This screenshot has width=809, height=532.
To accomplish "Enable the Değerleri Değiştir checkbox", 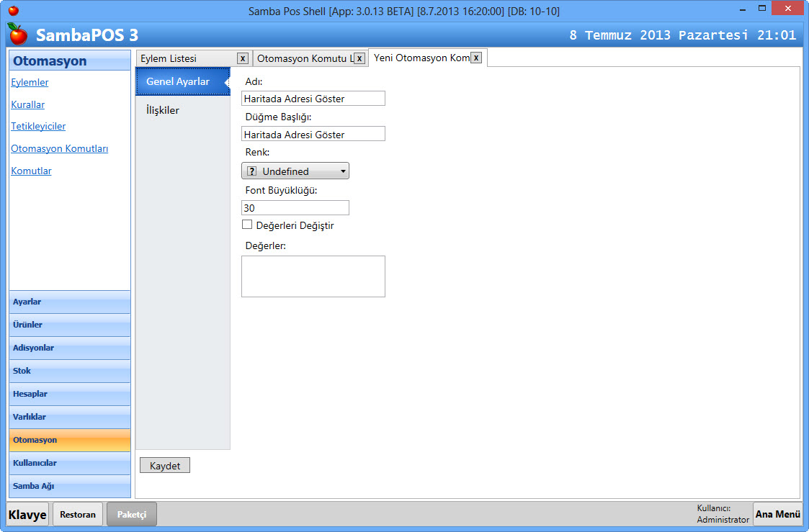I will click(x=247, y=225).
